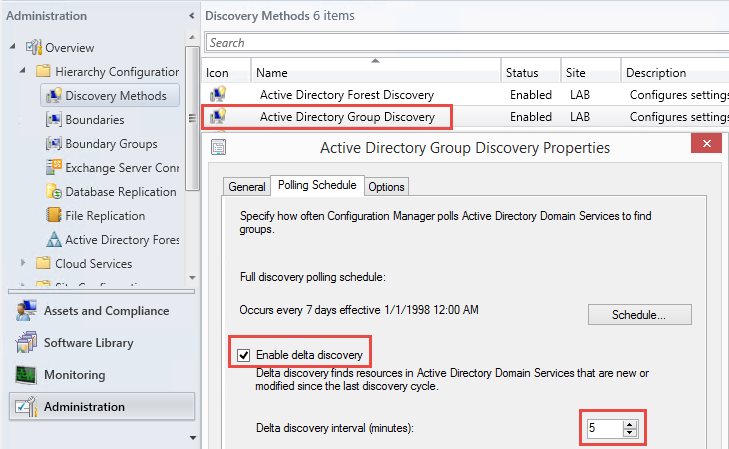Click the Discovery Methods search box

pyautogui.click(x=467, y=42)
